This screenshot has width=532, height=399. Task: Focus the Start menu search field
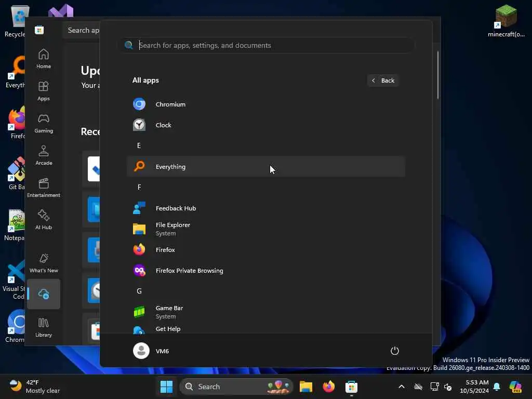267,45
